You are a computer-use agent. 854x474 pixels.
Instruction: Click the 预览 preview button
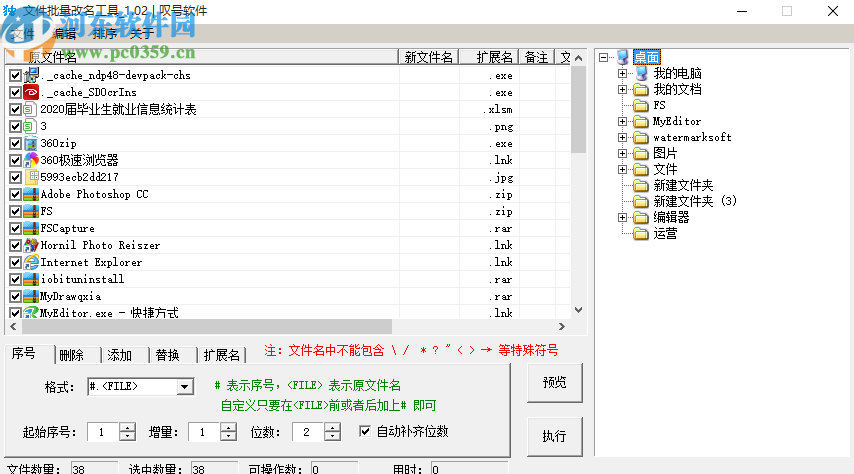tap(554, 383)
